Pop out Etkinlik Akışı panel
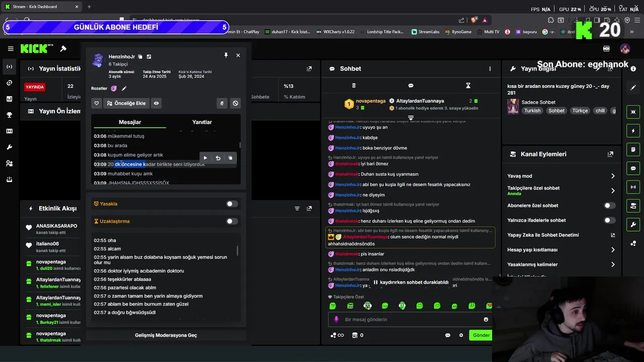Viewport: 644px width, 362px height. coord(309,208)
